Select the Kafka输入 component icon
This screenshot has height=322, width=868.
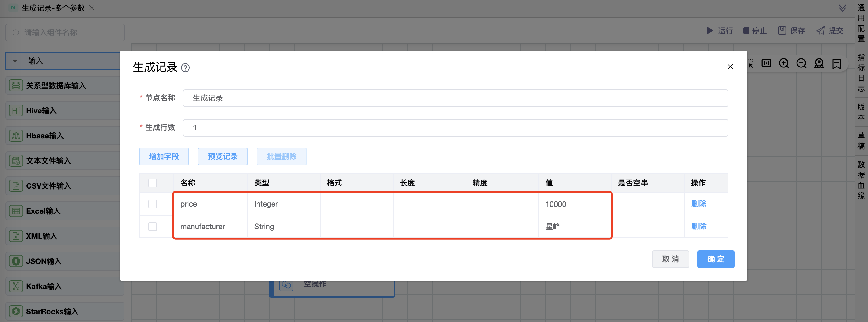point(15,286)
